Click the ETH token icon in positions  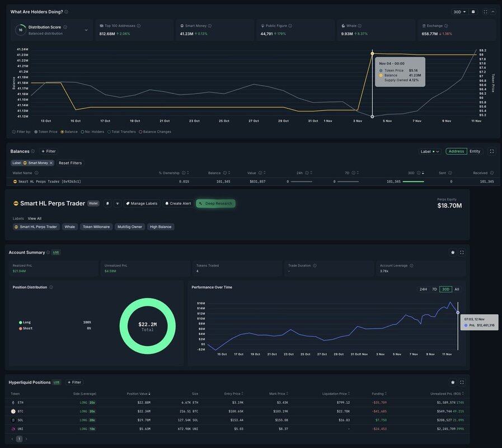13,402
